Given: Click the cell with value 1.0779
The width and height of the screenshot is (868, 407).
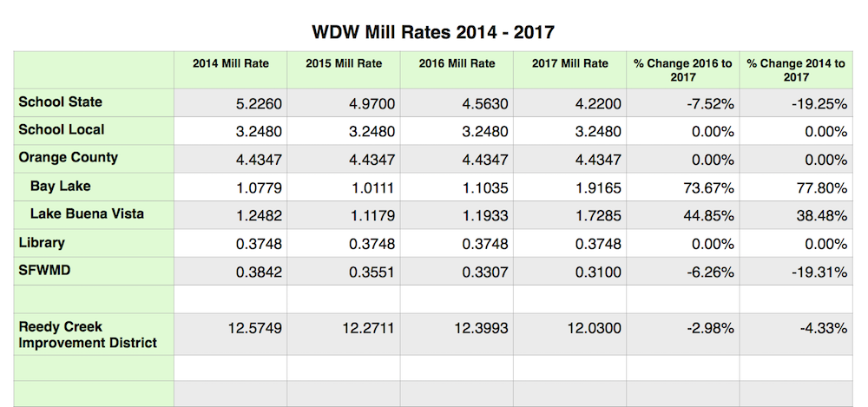Looking at the screenshot, I should click(x=230, y=187).
